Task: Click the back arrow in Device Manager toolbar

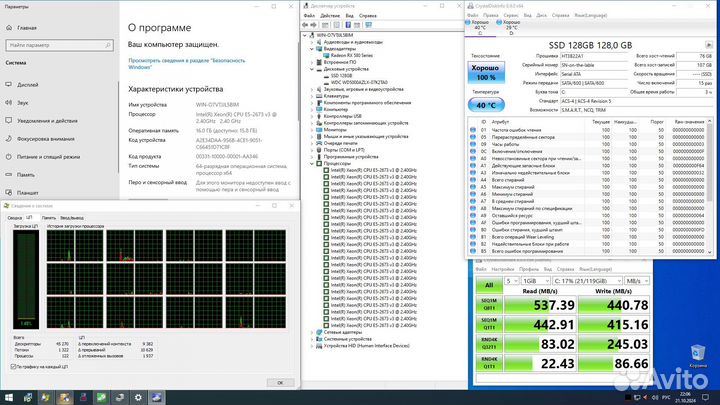Action: tap(305, 25)
